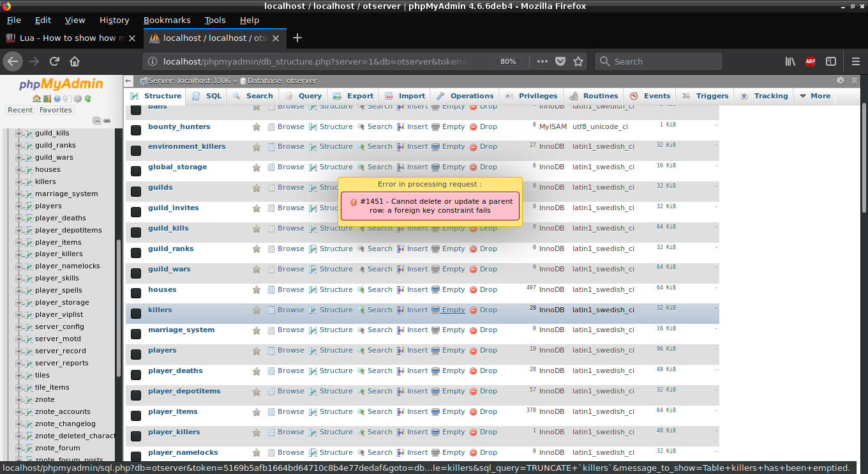Reload the current page in Firefox

tap(54, 61)
